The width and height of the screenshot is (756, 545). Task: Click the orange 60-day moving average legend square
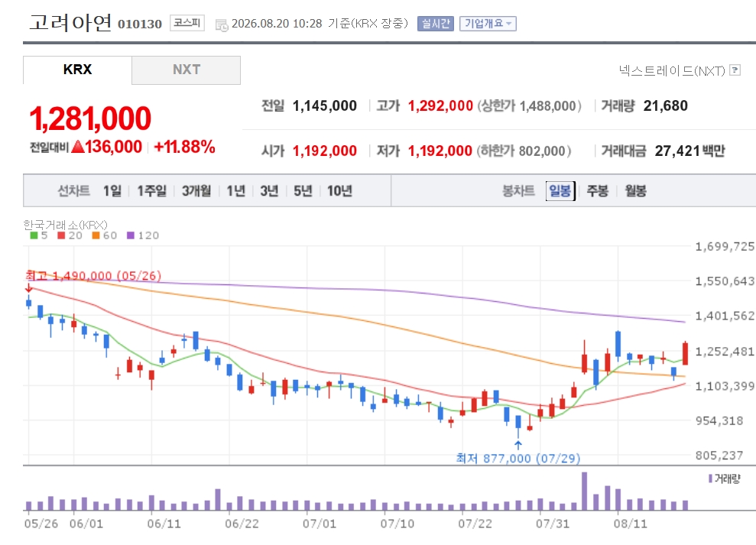(x=96, y=235)
